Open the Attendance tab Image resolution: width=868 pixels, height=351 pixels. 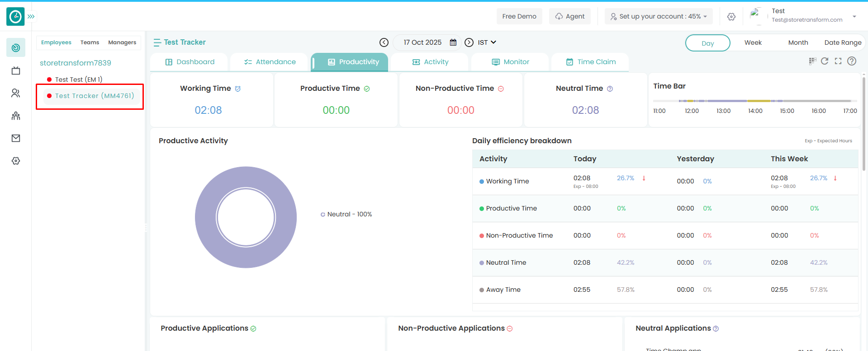point(270,62)
